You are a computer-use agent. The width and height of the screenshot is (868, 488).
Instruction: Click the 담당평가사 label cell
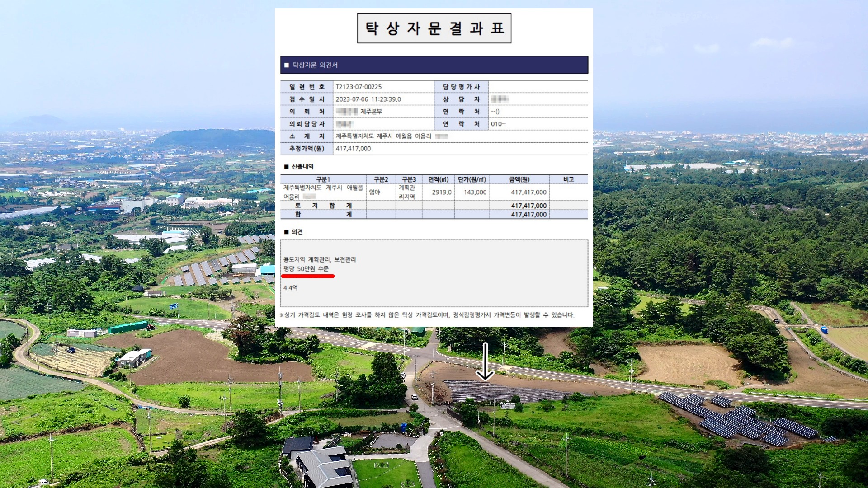pyautogui.click(x=461, y=87)
